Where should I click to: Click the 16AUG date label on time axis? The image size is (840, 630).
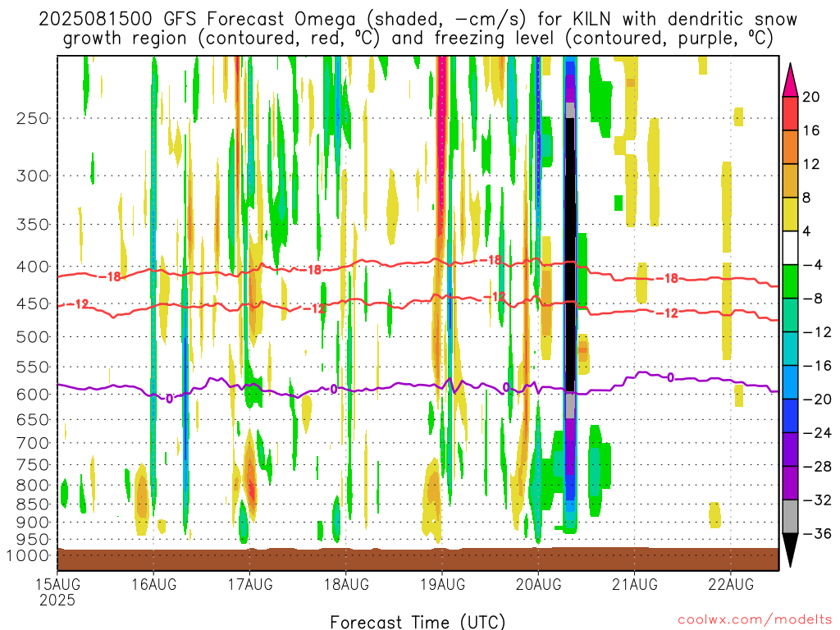153,584
